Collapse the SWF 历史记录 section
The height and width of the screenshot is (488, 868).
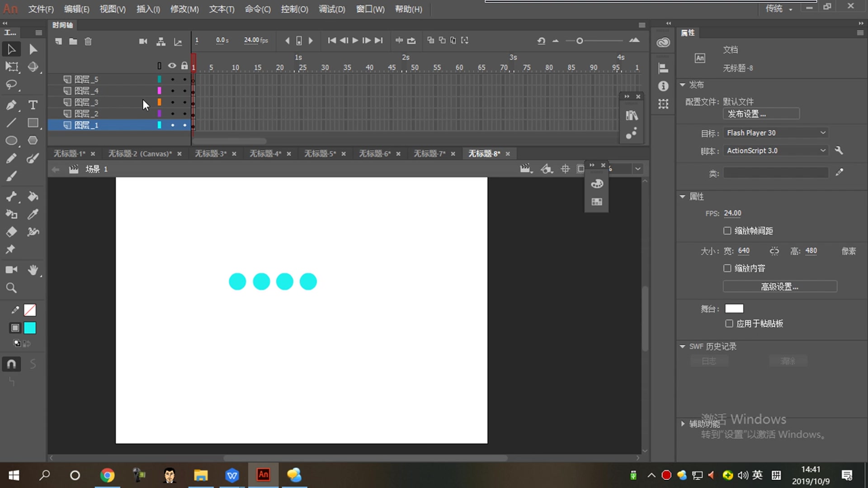(x=683, y=347)
